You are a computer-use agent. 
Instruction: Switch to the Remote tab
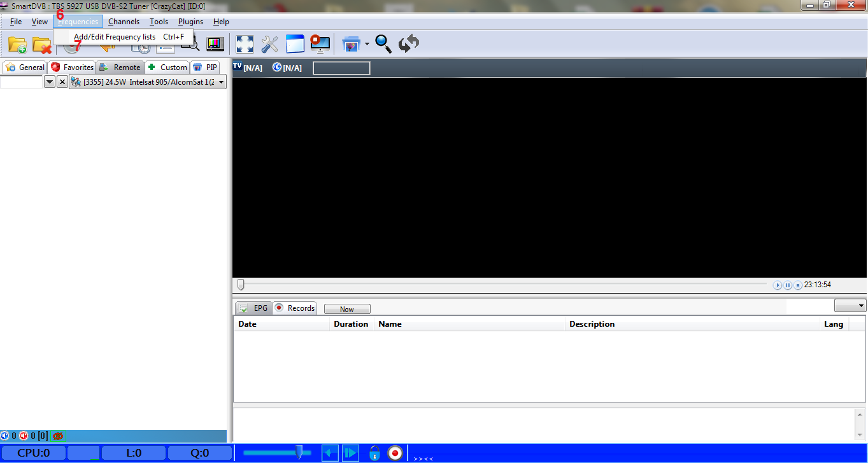(x=120, y=67)
